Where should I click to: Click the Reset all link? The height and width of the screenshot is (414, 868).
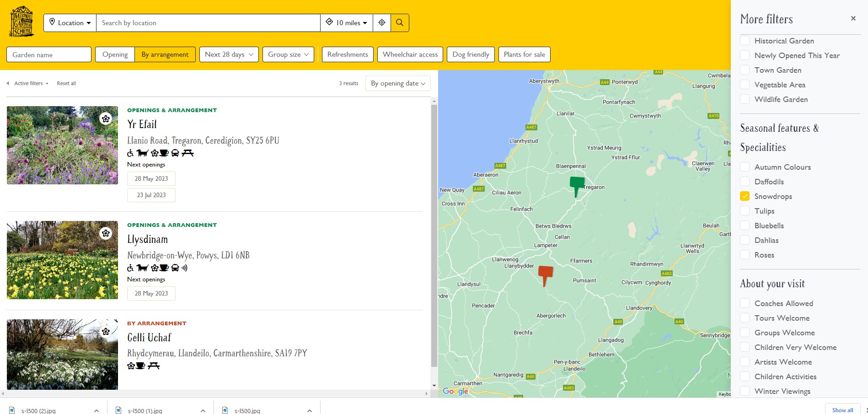coord(66,83)
